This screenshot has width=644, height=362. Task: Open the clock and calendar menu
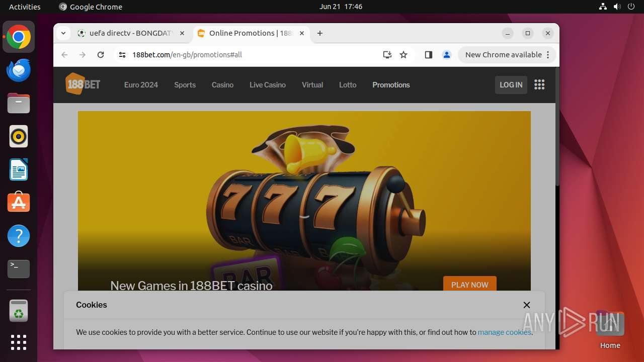point(341,7)
